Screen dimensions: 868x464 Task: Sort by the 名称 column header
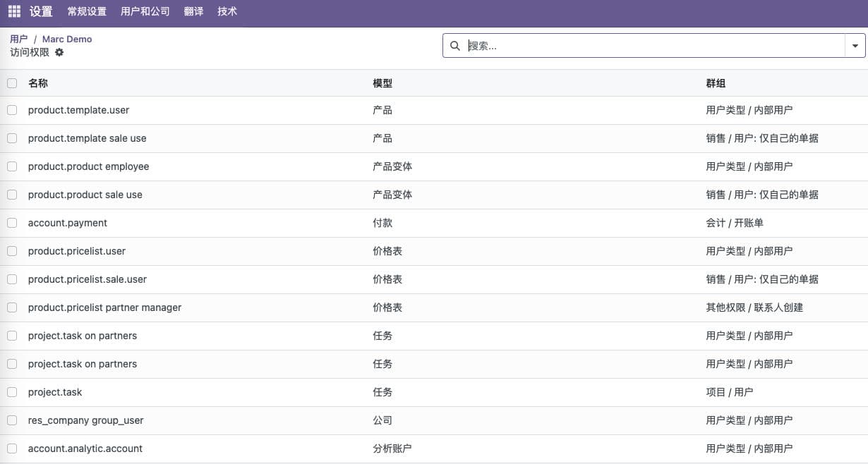[x=38, y=83]
